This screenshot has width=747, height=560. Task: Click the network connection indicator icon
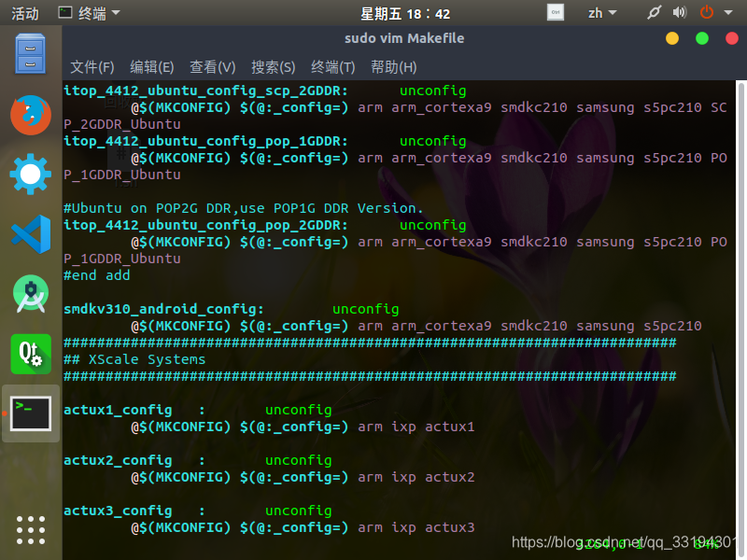(655, 12)
